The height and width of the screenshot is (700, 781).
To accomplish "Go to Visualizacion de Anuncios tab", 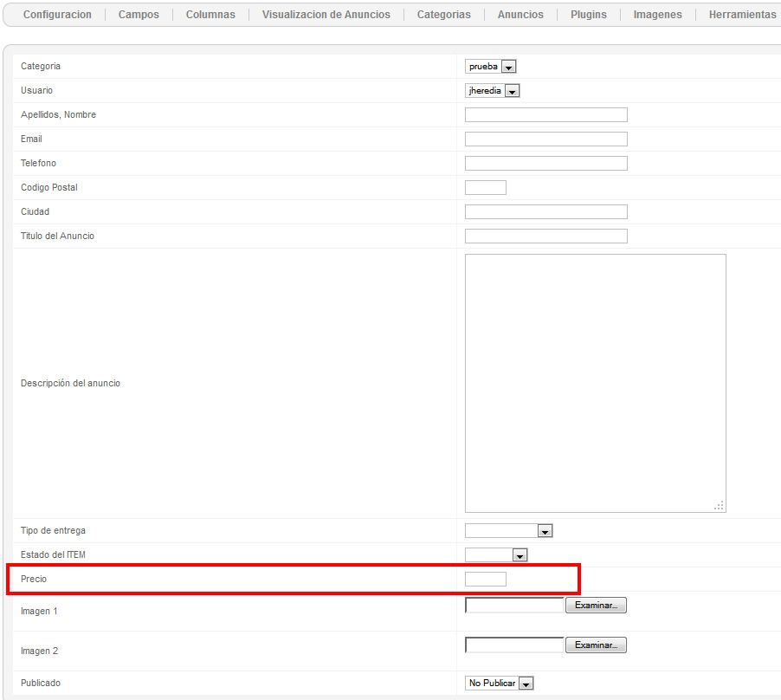I will (326, 15).
